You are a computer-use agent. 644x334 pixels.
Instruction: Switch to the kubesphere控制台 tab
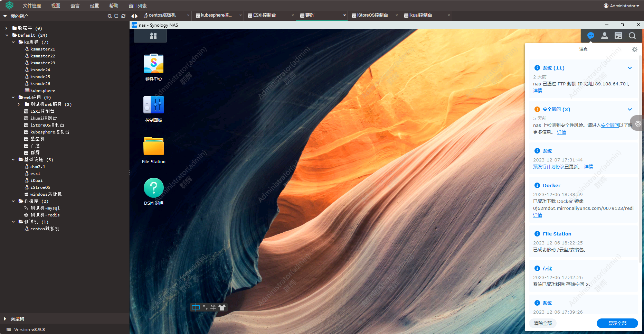(x=216, y=15)
